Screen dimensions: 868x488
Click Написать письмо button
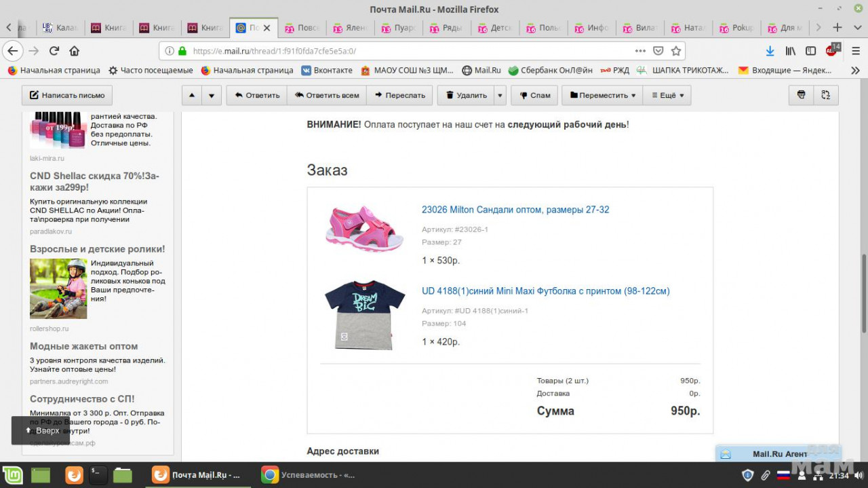tap(66, 95)
